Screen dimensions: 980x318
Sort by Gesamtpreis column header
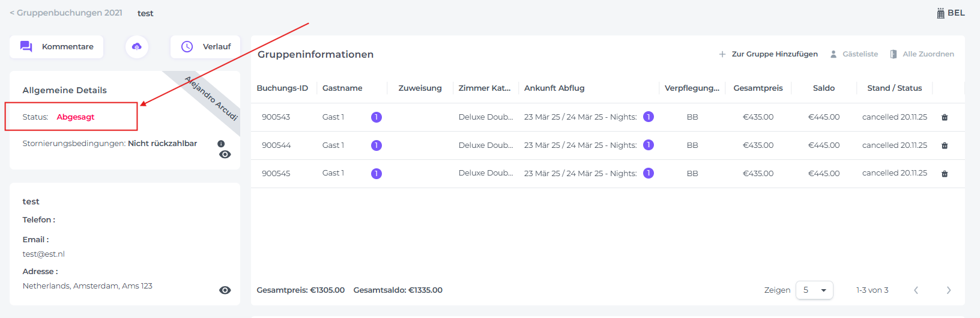click(758, 88)
